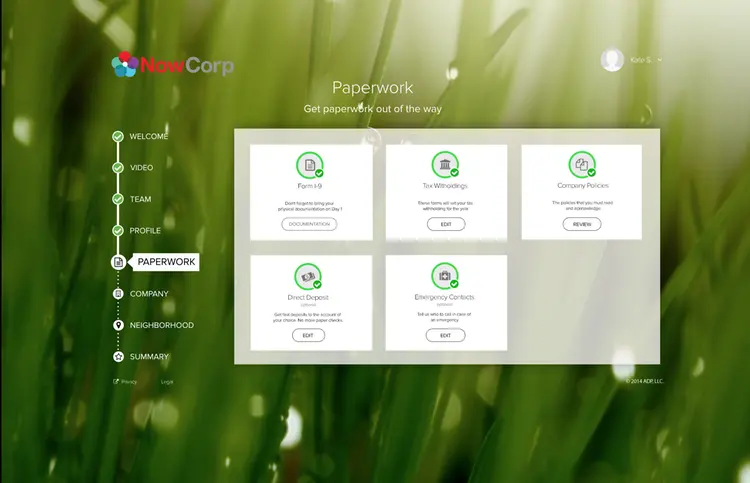Open the user account dropdown arrow
This screenshot has height=483, width=750.
point(660,60)
